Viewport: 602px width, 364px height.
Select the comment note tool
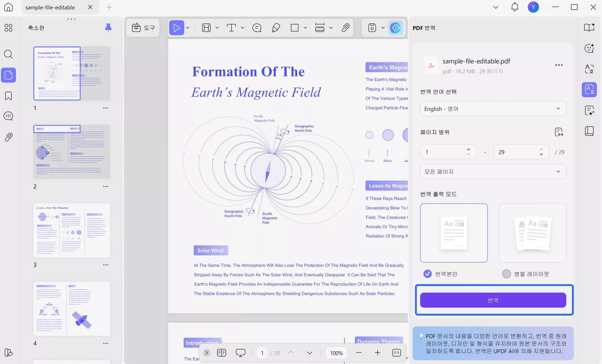257,27
